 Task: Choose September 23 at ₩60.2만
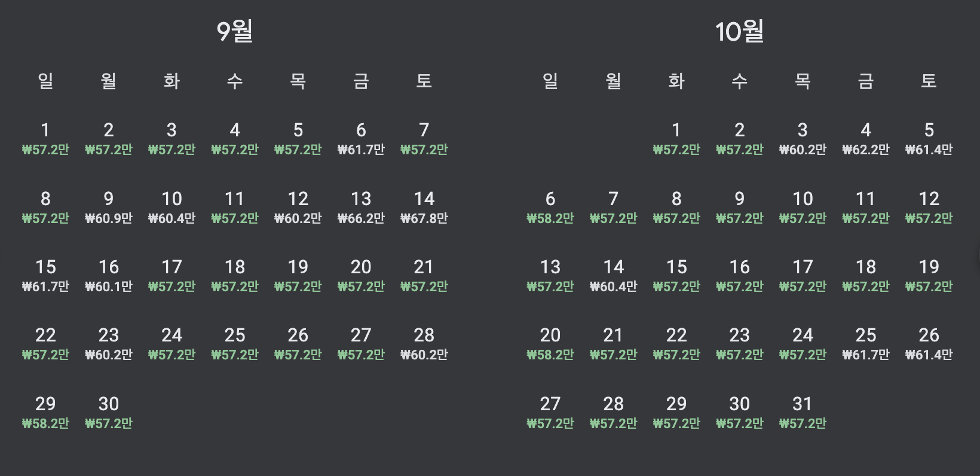(x=109, y=343)
